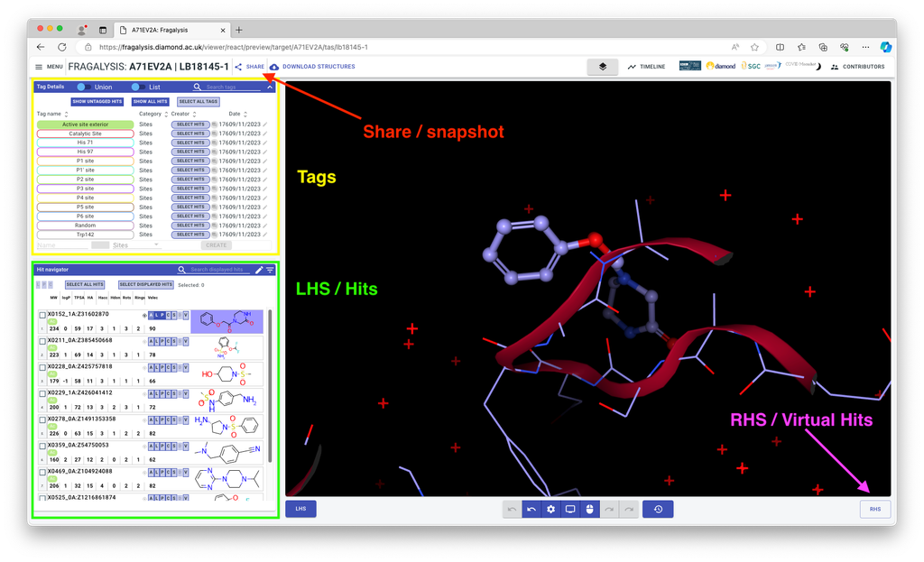Click the Hit navigator pencil edit icon
This screenshot has height=562, width=924.
(x=259, y=269)
